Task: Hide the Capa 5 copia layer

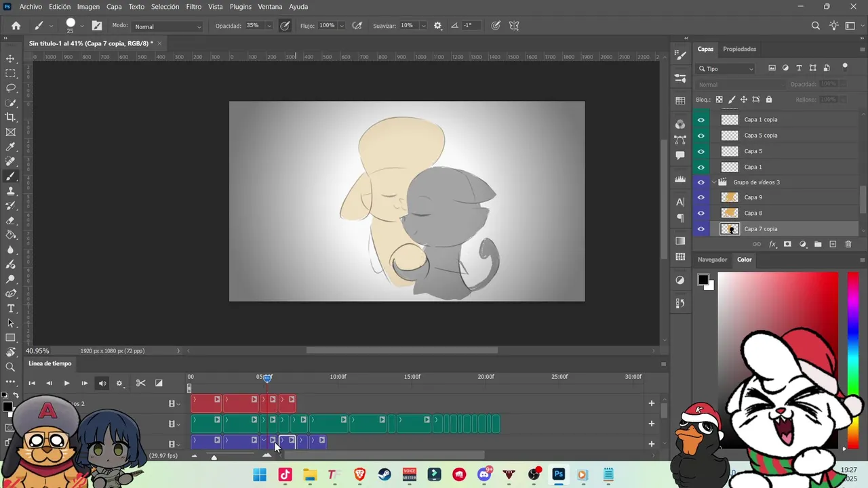Action: pos(701,136)
